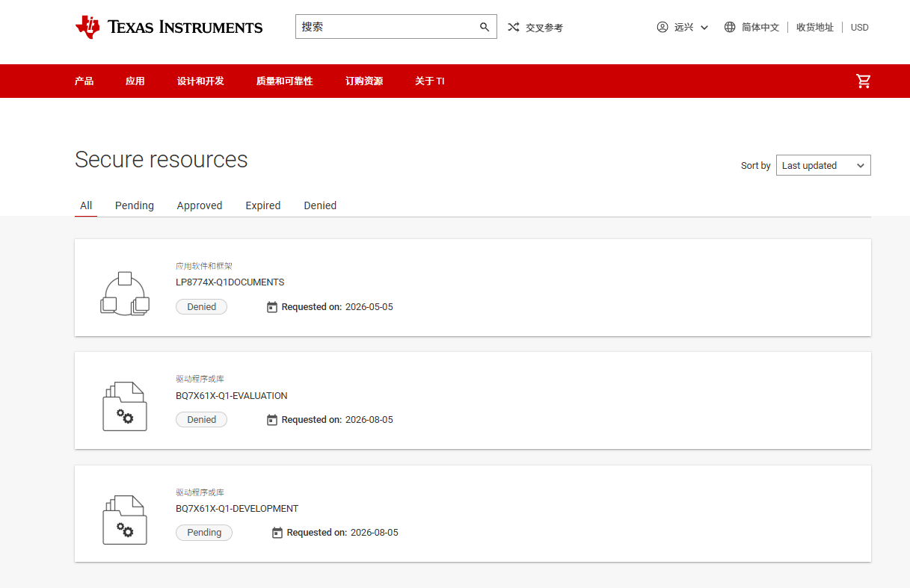Switch to the Approved tab

point(200,205)
